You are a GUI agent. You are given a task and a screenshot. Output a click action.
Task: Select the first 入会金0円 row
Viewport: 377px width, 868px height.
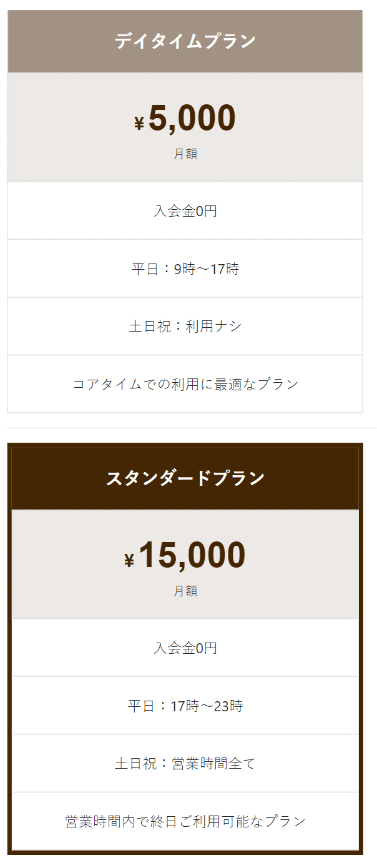click(185, 210)
